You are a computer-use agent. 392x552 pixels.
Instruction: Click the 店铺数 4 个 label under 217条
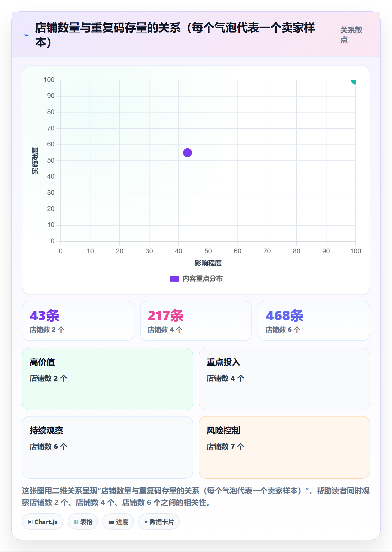tap(165, 330)
